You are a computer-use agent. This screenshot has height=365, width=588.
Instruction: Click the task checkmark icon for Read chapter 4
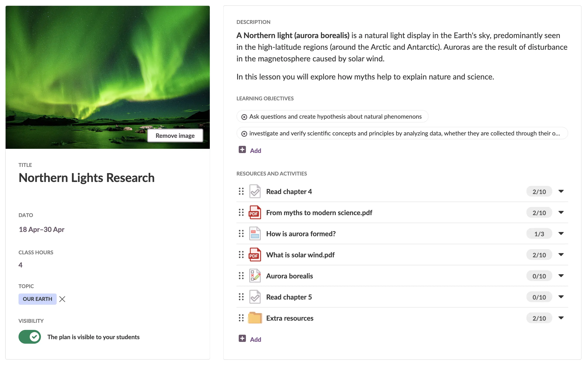(x=255, y=191)
